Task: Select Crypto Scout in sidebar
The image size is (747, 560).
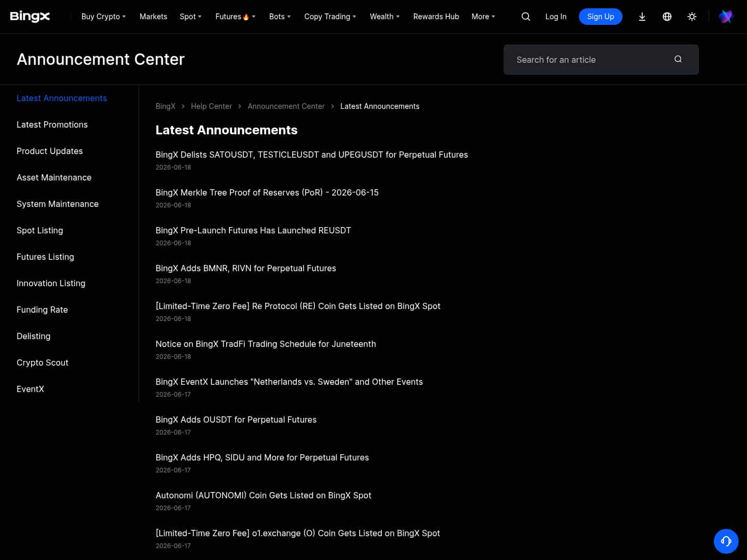Action: coord(43,362)
